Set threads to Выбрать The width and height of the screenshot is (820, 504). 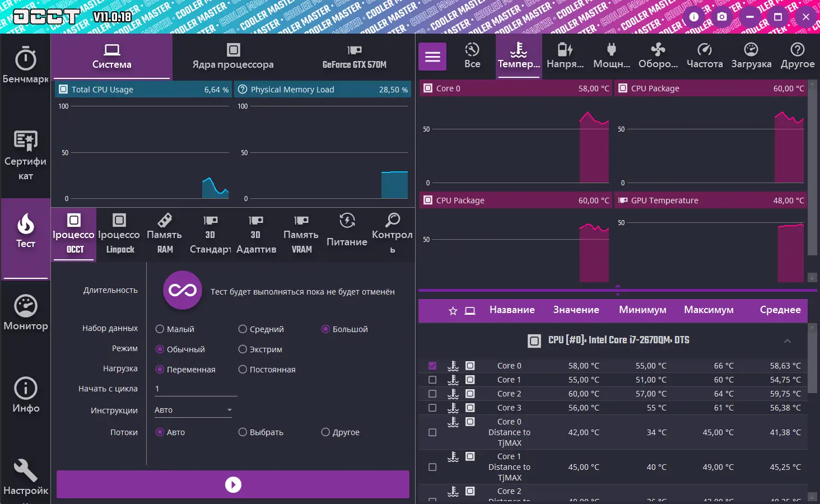click(x=261, y=432)
